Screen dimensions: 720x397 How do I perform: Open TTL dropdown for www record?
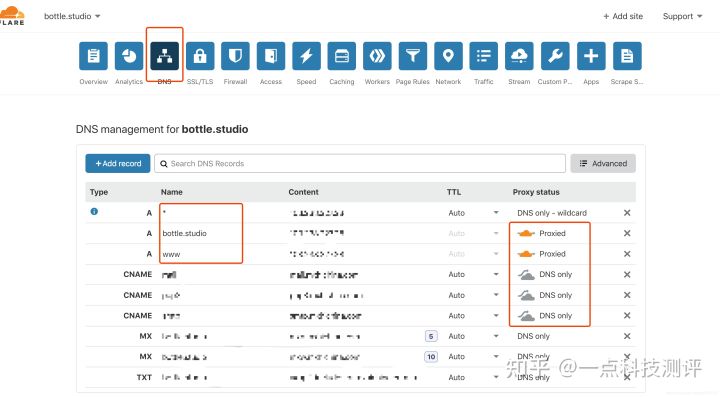pos(496,254)
